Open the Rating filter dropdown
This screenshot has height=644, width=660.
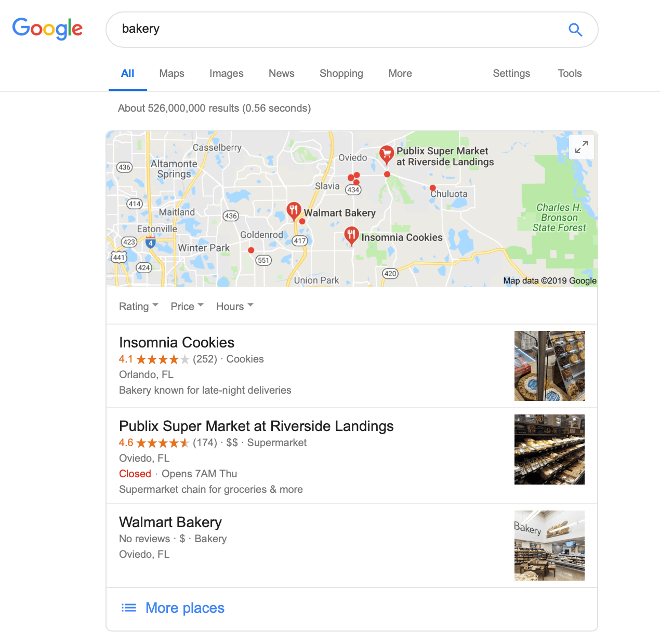pos(139,306)
